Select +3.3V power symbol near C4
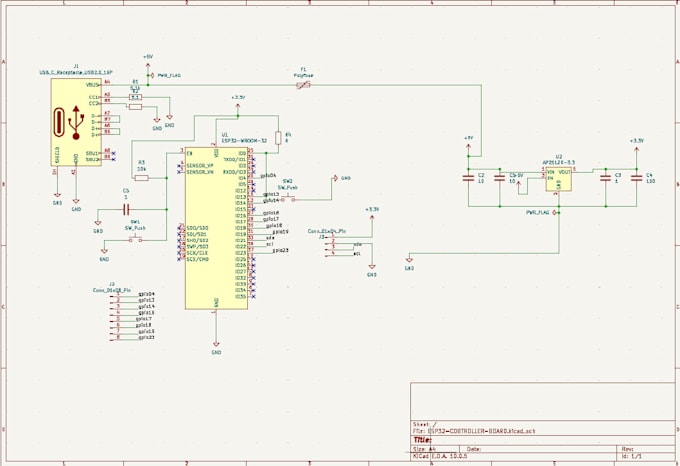This screenshot has height=466, width=680. coord(637,150)
